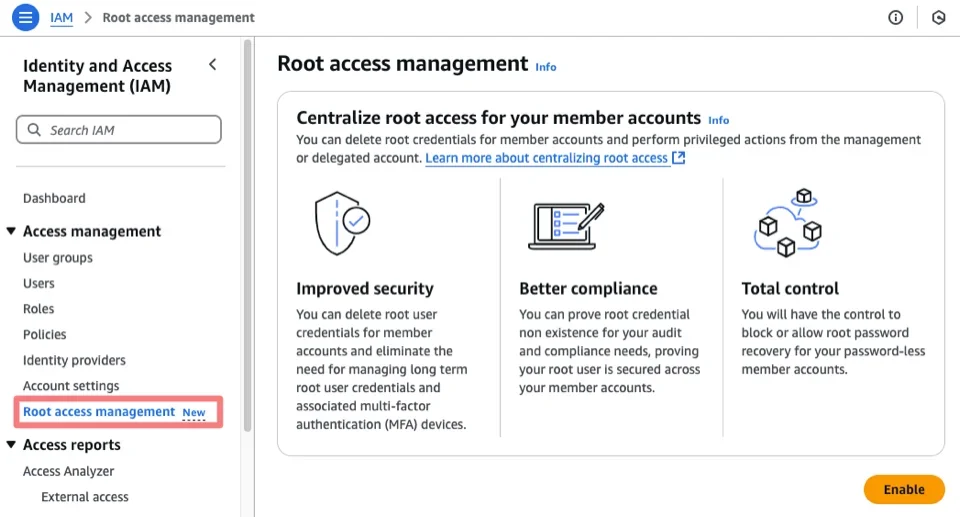Select Root access management in sidebar
This screenshot has height=517, width=960.
[99, 412]
